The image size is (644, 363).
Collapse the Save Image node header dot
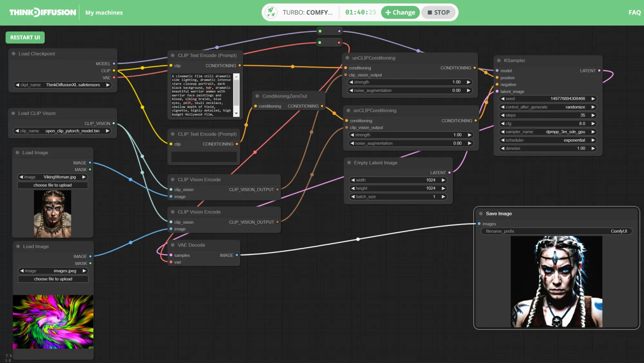[x=480, y=213]
